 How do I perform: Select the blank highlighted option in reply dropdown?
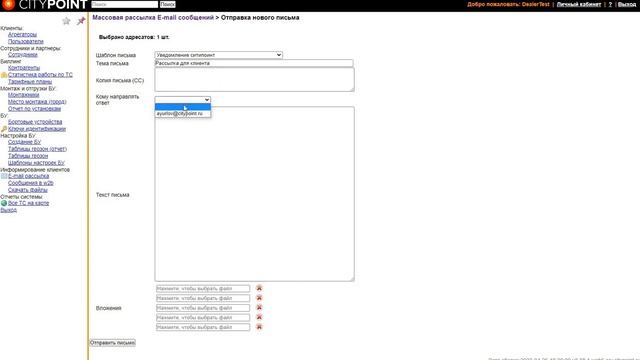click(x=182, y=107)
